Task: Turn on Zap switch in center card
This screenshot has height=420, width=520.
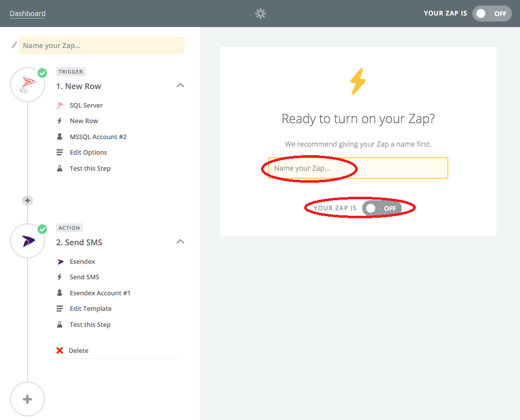Action: click(382, 208)
